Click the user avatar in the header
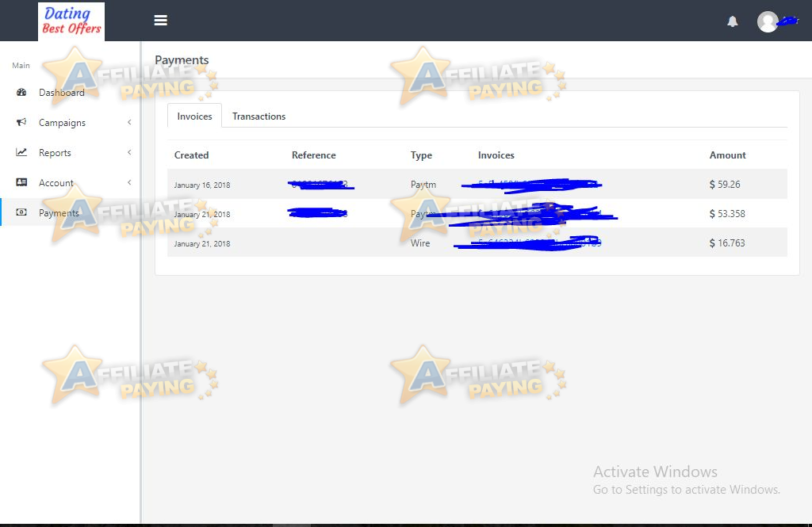Image resolution: width=812 pixels, height=527 pixels. (767, 21)
